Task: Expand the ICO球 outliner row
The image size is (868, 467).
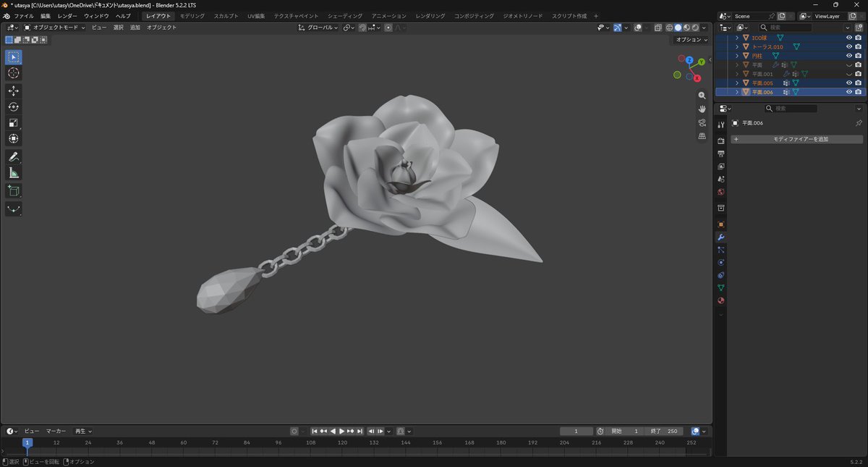Action: (x=737, y=38)
